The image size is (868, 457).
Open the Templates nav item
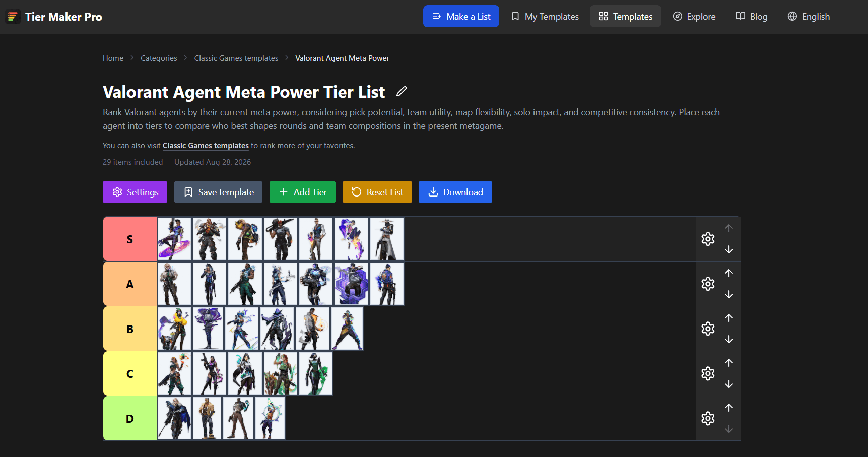click(x=626, y=16)
